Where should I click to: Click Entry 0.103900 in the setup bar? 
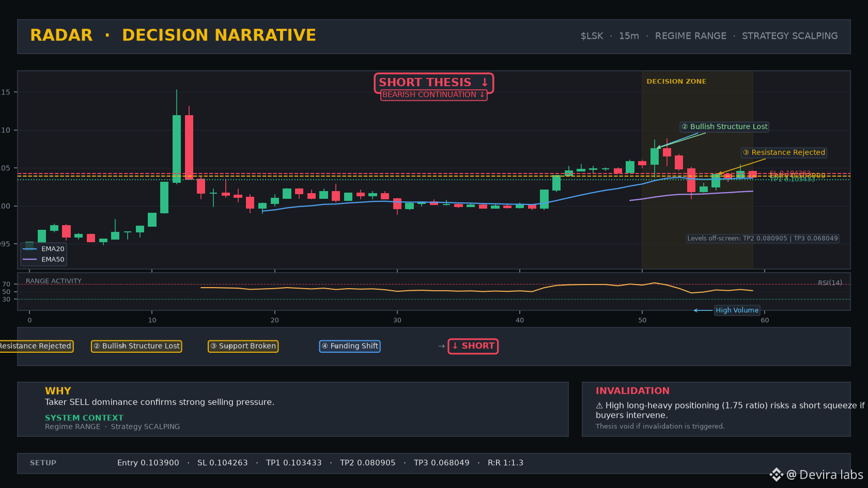click(x=148, y=463)
